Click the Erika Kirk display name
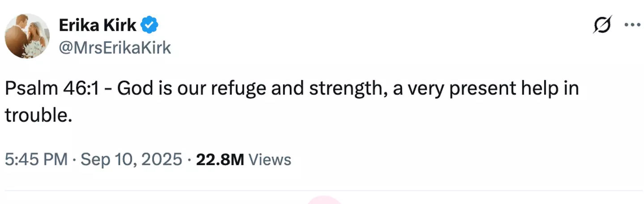Viewport: 644px width, 204px height. coord(97,25)
